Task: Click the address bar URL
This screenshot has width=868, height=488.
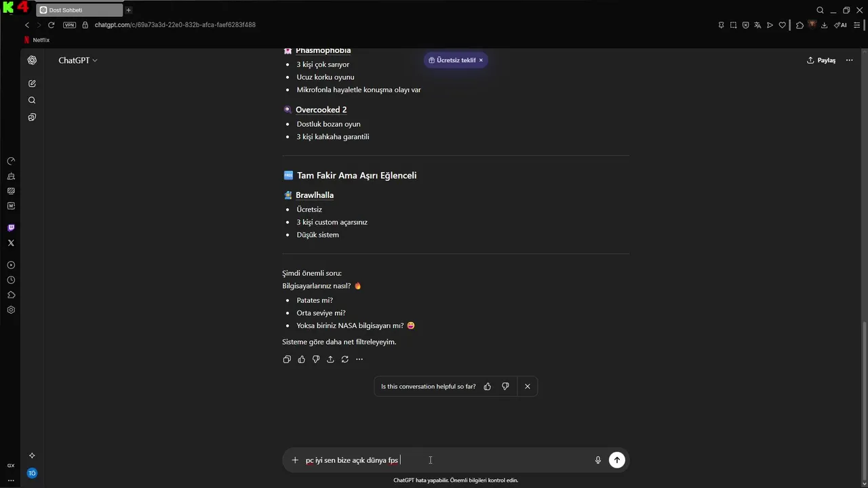Action: tap(175, 25)
